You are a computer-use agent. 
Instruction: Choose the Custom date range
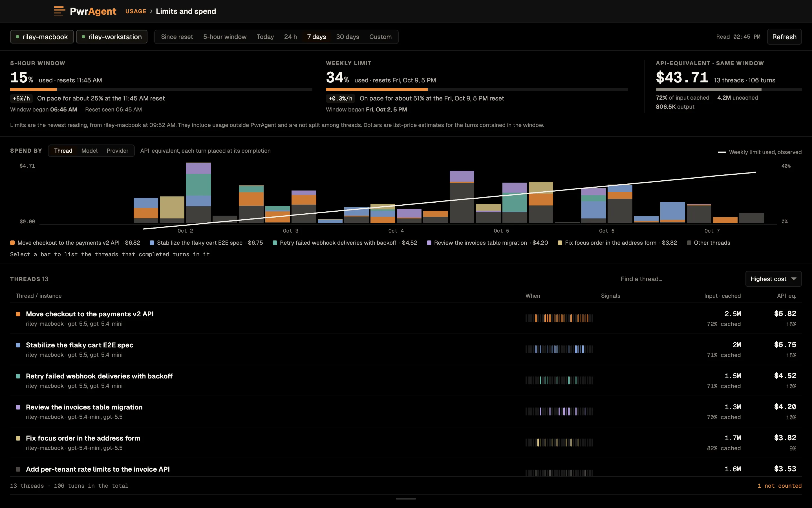pos(381,37)
